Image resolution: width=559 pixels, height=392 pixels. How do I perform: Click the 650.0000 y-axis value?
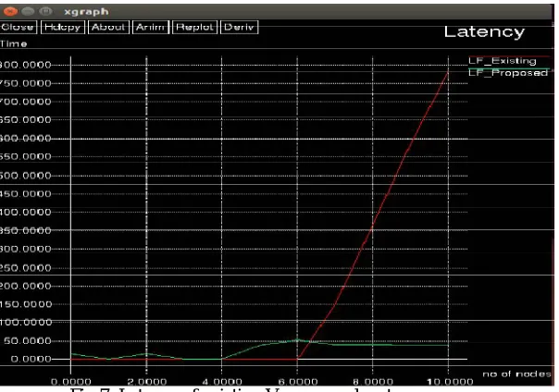point(26,120)
